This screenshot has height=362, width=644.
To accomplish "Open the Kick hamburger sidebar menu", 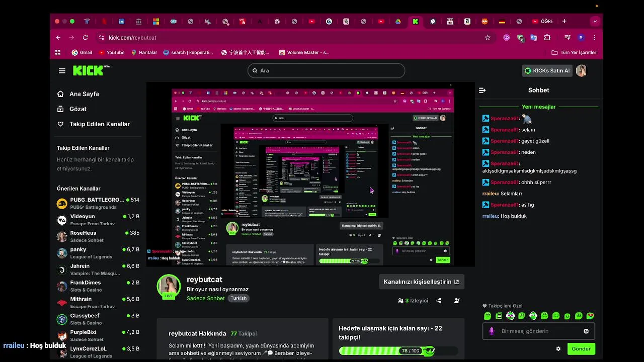I will 62,71.
